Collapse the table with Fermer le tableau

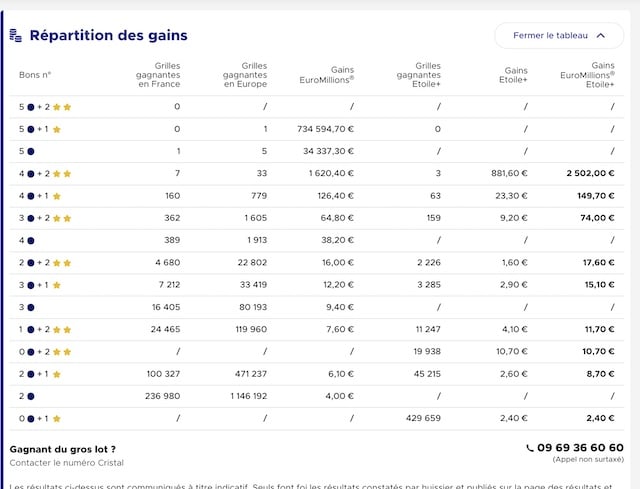coord(559,36)
